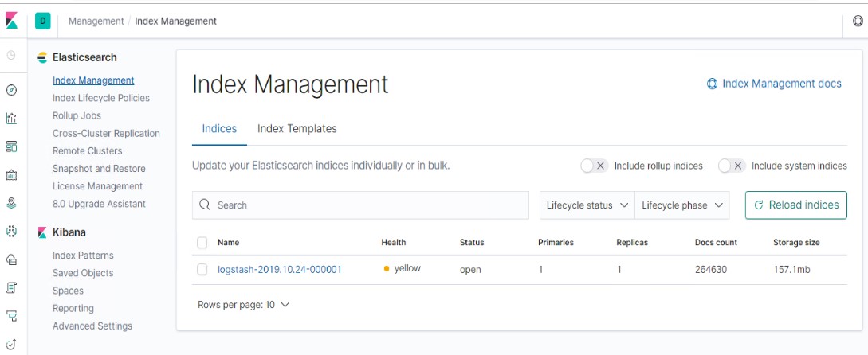
Task: Expand the Rows per page selector
Action: [244, 305]
